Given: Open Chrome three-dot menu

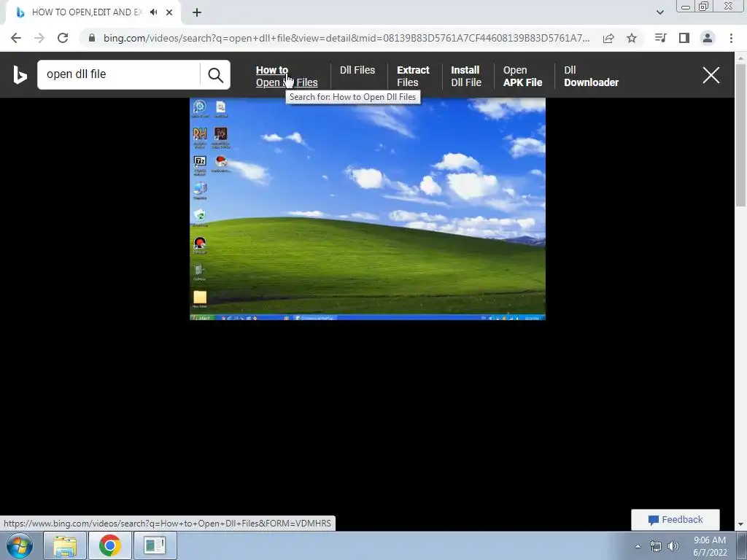Looking at the screenshot, I should pyautogui.click(x=731, y=38).
